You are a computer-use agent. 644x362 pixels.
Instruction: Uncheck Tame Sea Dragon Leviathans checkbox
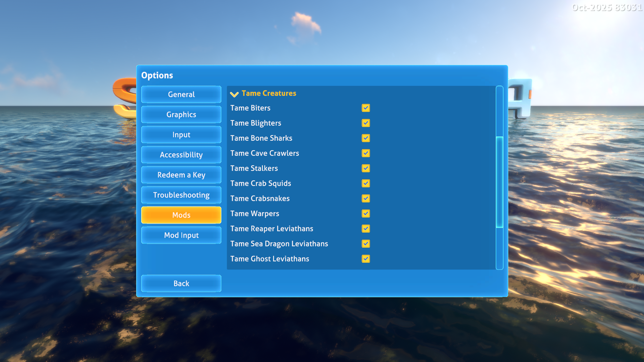(366, 244)
